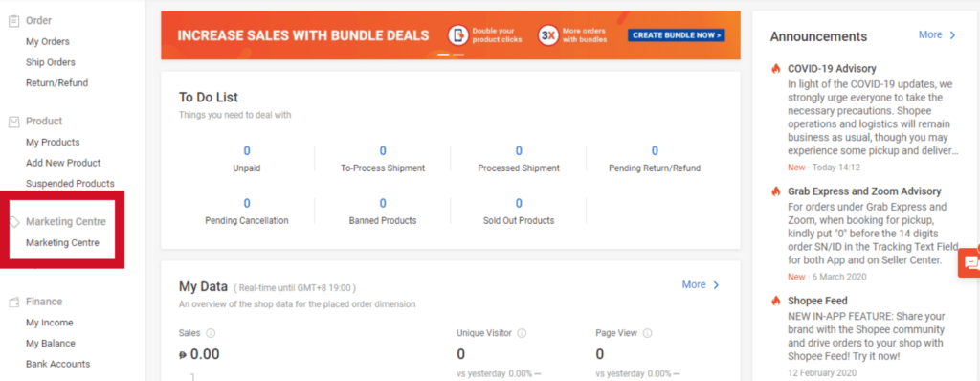Click the To Do List heading
Viewport: 980px width, 381px height.
pyautogui.click(x=208, y=97)
